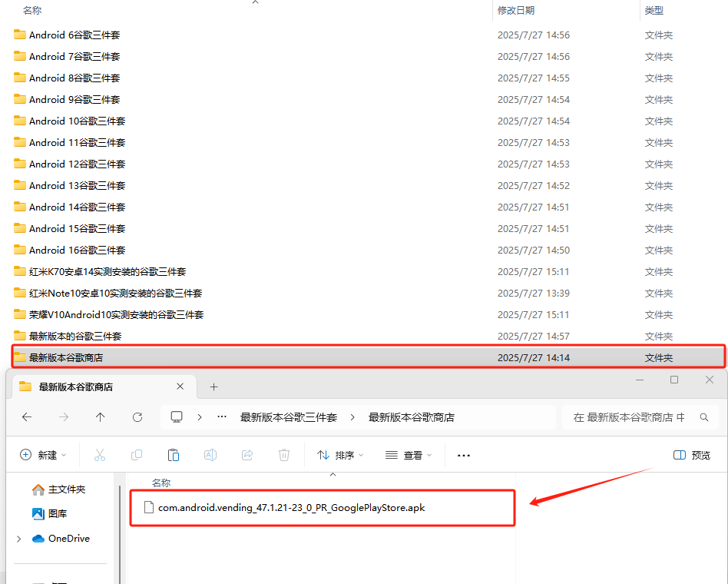This screenshot has height=584, width=728.
Task: Click the Paste clipboard icon
Action: [x=174, y=455]
